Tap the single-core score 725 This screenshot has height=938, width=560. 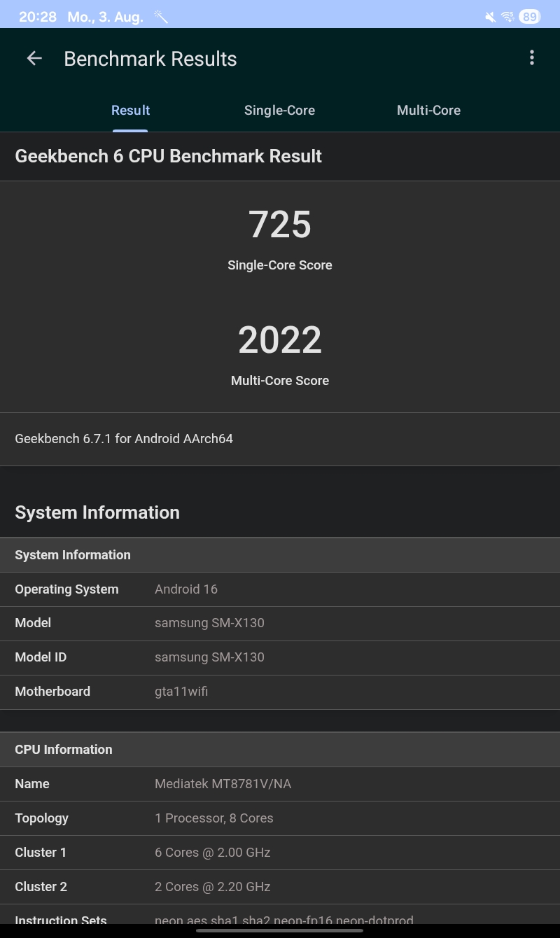(280, 225)
